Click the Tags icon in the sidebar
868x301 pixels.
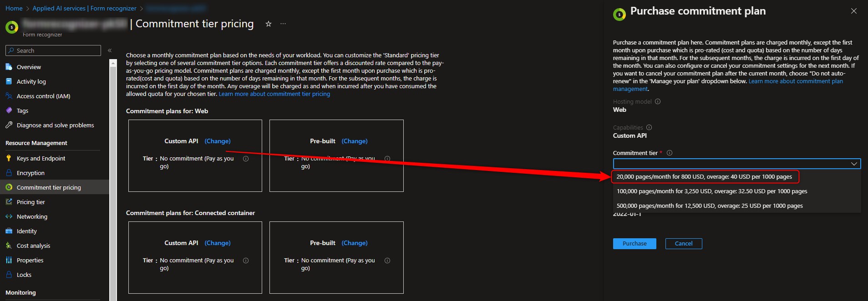tap(9, 110)
